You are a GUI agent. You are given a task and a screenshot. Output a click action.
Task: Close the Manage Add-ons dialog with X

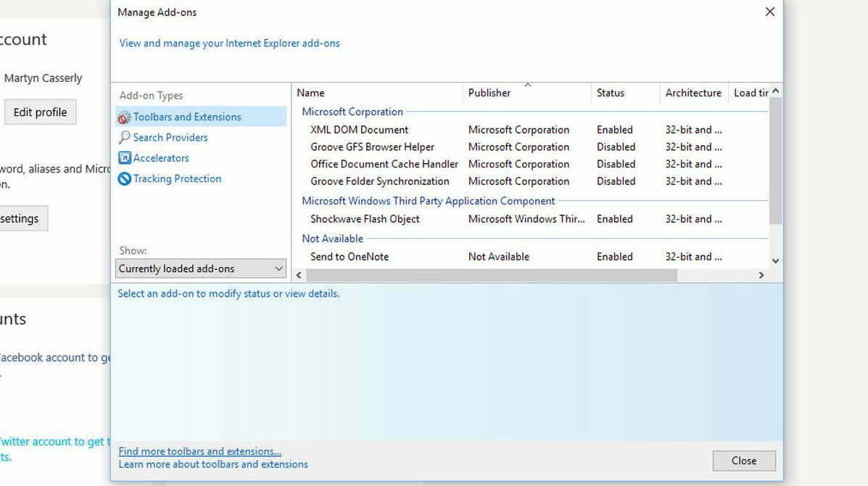point(769,12)
